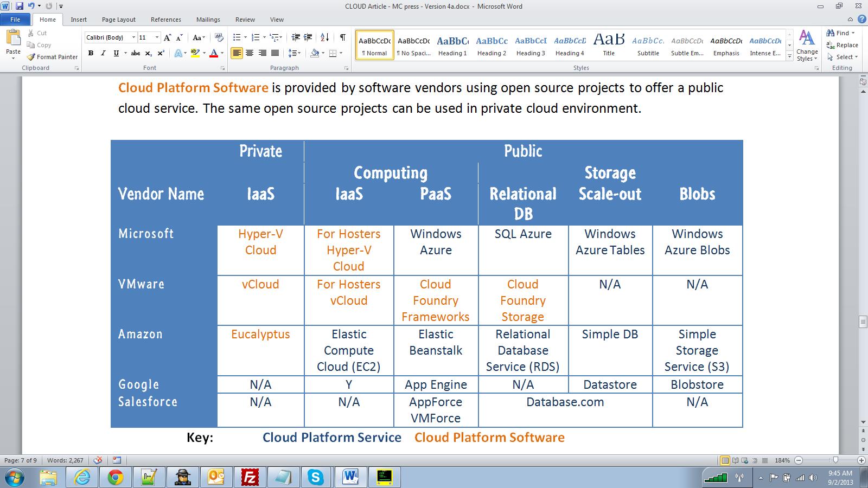
Task: Switch to the Page Layout tab
Action: pos(119,20)
